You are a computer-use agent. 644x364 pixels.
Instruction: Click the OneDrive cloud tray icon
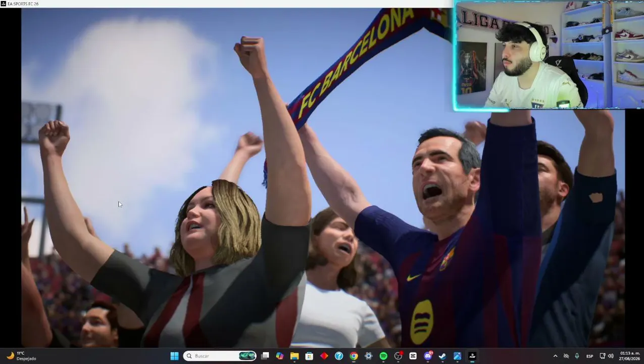point(566,356)
